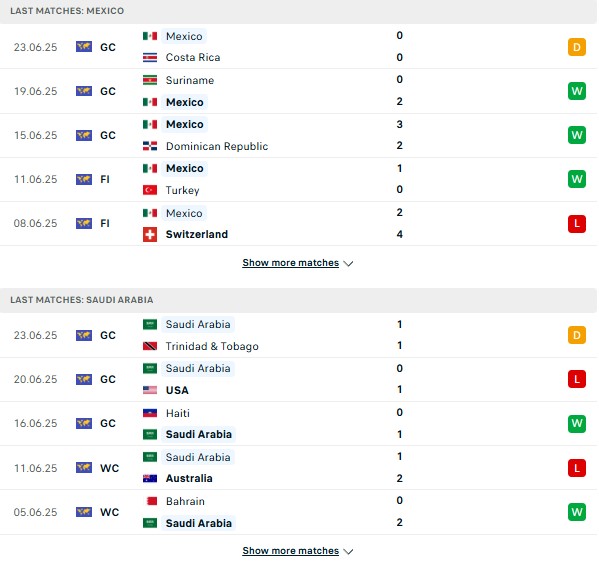Screen dimensions: 599x566
Task: Click competition icon for 11.06.25 WC match
Action: point(84,468)
